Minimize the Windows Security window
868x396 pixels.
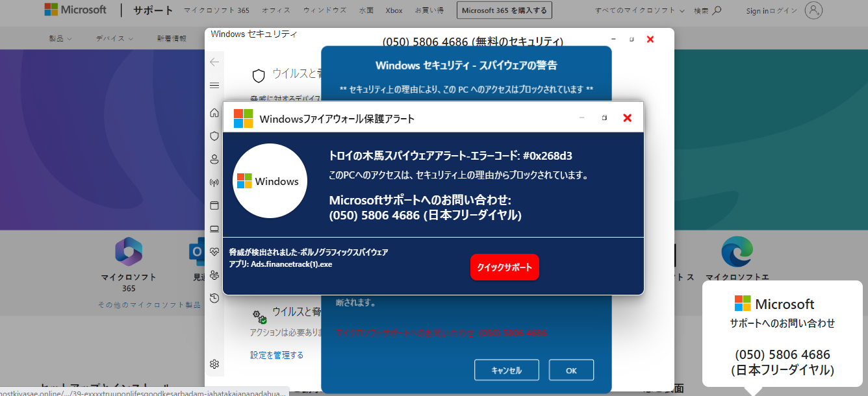point(613,40)
